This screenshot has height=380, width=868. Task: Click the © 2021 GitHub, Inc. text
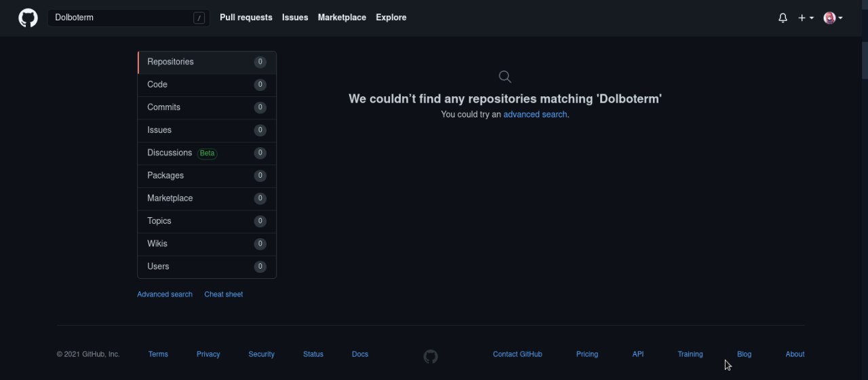(88, 354)
